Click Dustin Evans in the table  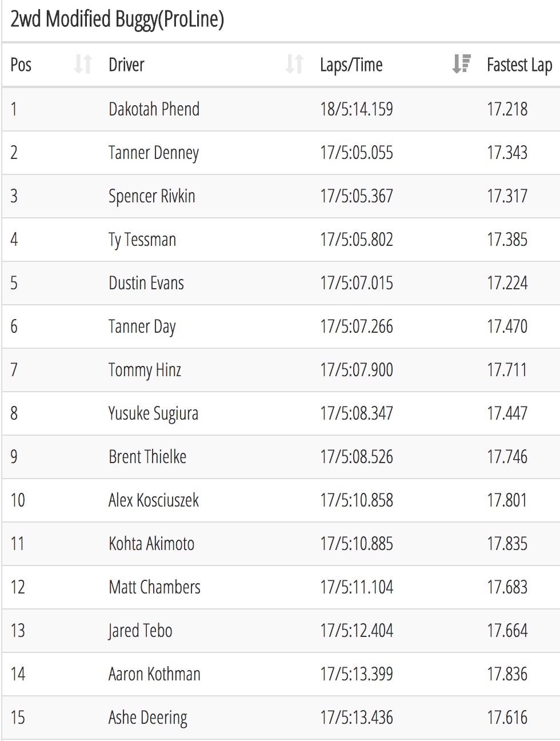146,283
